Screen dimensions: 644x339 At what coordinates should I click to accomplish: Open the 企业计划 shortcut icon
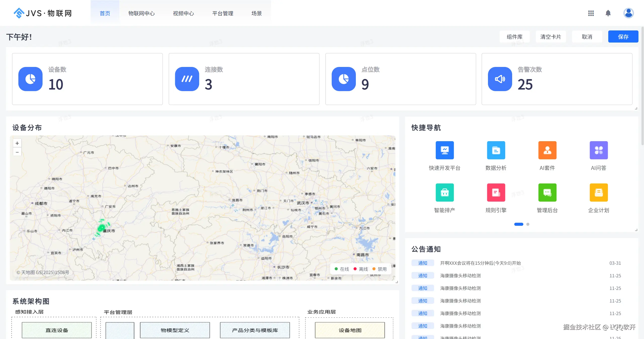(598, 193)
